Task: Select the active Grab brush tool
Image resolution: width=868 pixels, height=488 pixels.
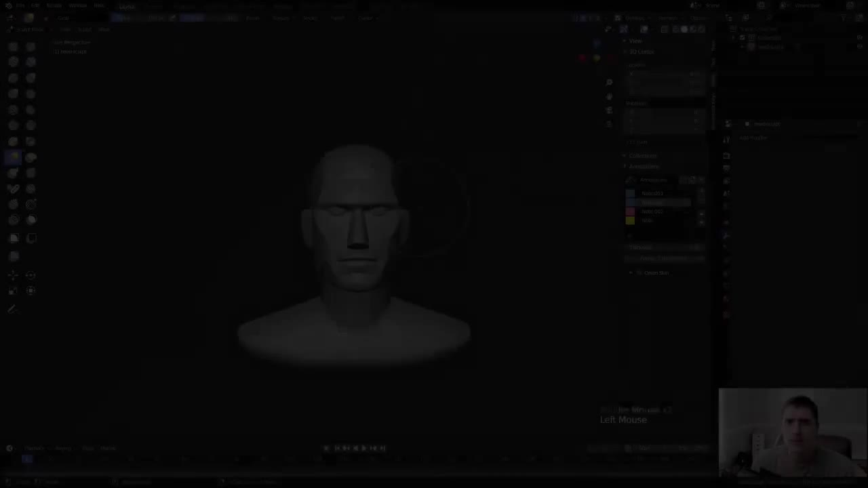Action: pyautogui.click(x=14, y=157)
